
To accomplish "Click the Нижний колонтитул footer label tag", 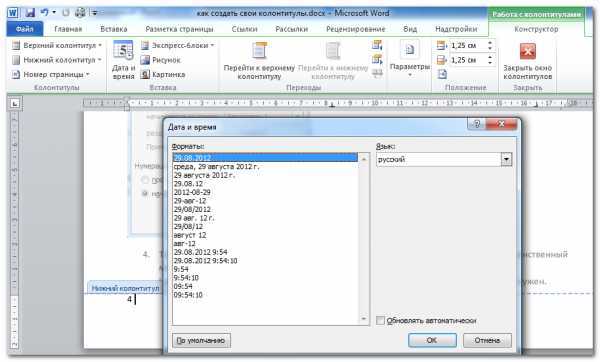I will 125,288.
